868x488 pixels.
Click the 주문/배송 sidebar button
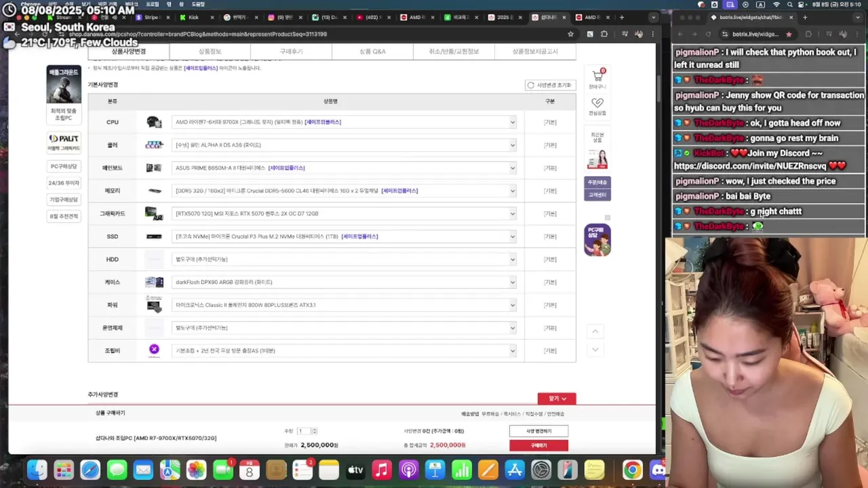tap(597, 182)
